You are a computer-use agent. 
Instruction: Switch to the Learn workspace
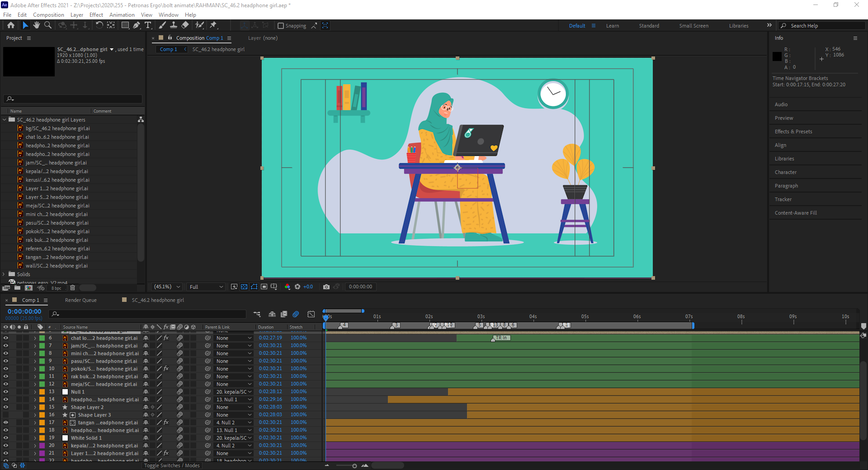(x=612, y=26)
